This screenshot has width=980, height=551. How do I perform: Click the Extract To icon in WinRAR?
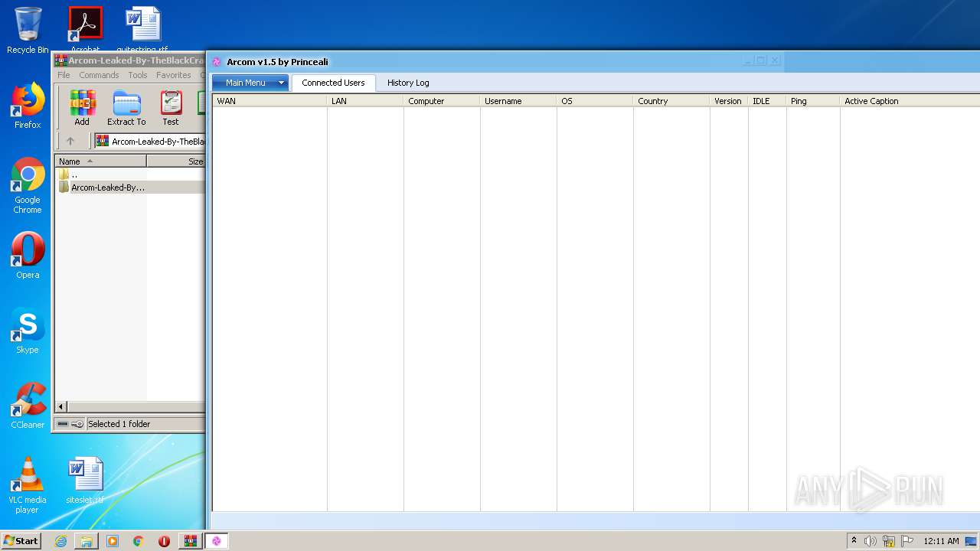tap(126, 108)
